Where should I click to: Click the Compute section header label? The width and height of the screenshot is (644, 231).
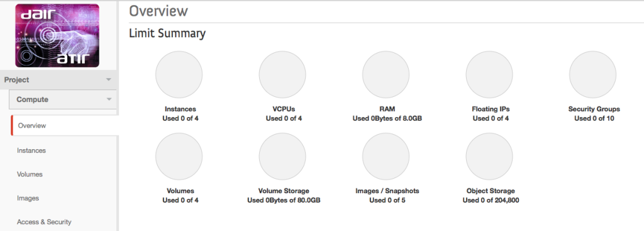pos(33,99)
